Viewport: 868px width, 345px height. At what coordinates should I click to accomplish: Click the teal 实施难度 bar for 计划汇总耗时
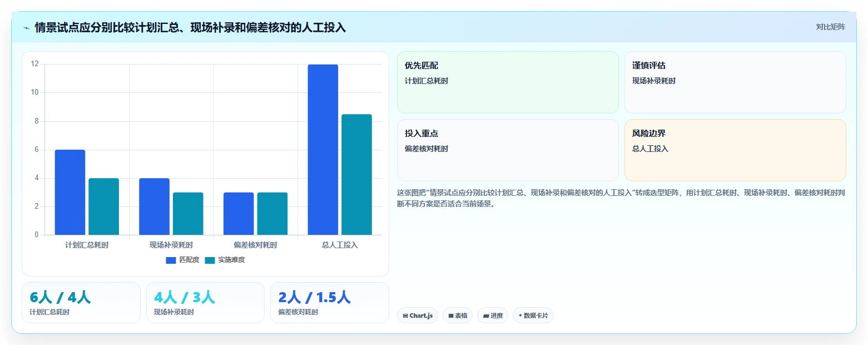pos(104,206)
